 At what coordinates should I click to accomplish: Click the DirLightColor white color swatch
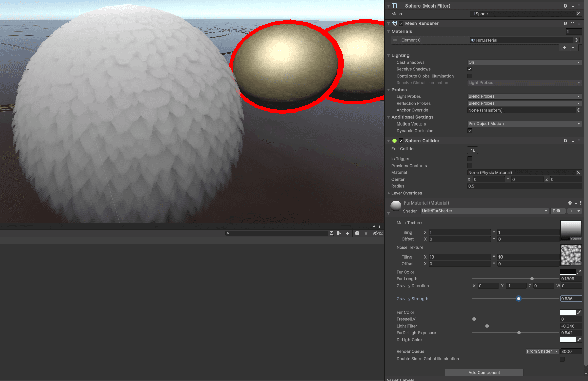pos(568,340)
